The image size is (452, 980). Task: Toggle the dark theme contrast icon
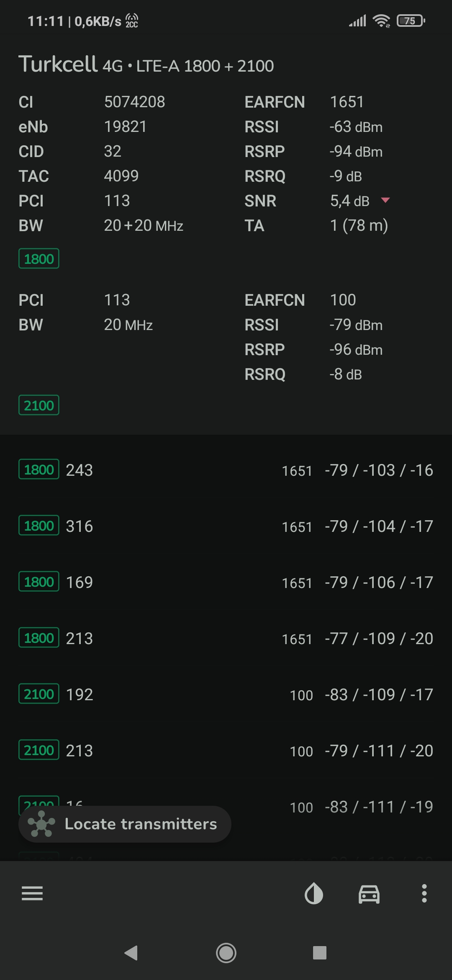click(x=314, y=893)
